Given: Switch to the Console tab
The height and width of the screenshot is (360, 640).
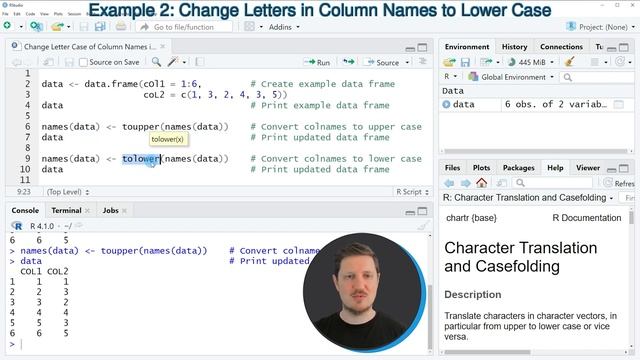Looking at the screenshot, I should 25,210.
